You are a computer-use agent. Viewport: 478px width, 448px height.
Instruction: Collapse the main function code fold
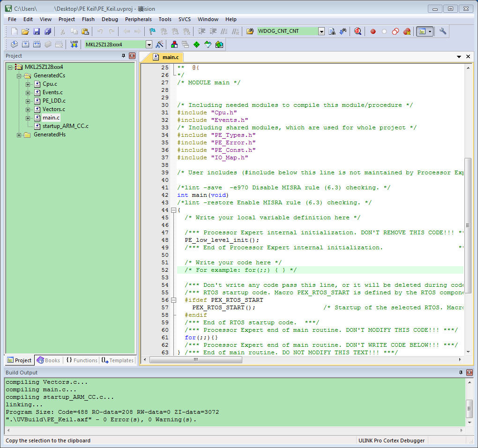click(x=173, y=210)
